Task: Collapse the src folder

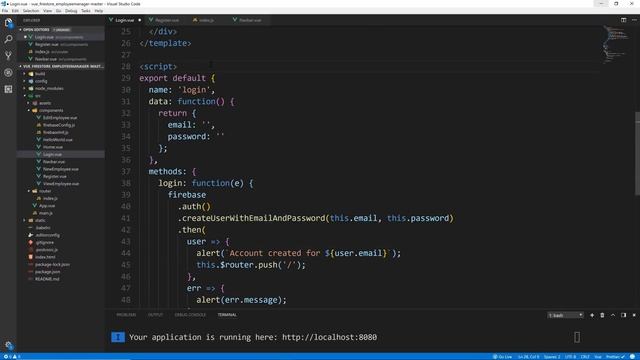Action: 38,96
